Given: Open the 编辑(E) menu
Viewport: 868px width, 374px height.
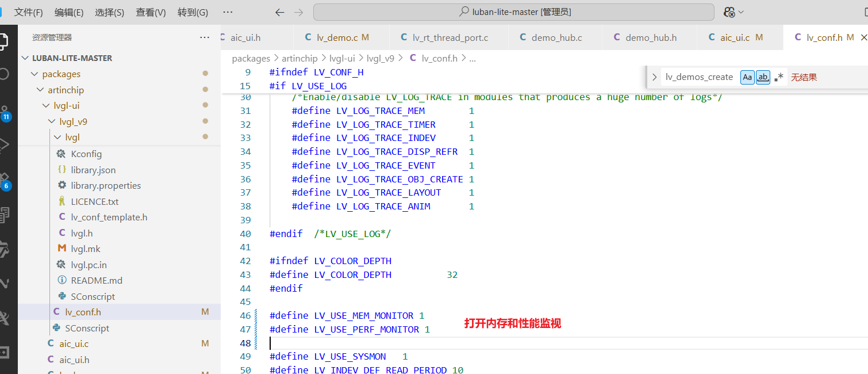Looking at the screenshot, I should pyautogui.click(x=69, y=12).
